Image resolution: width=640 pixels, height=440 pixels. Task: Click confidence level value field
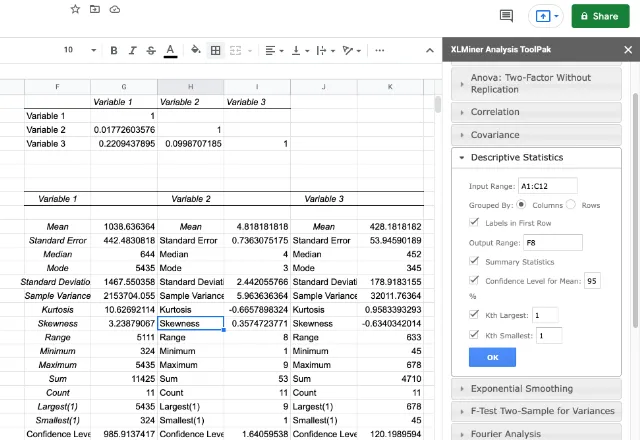pyautogui.click(x=592, y=281)
